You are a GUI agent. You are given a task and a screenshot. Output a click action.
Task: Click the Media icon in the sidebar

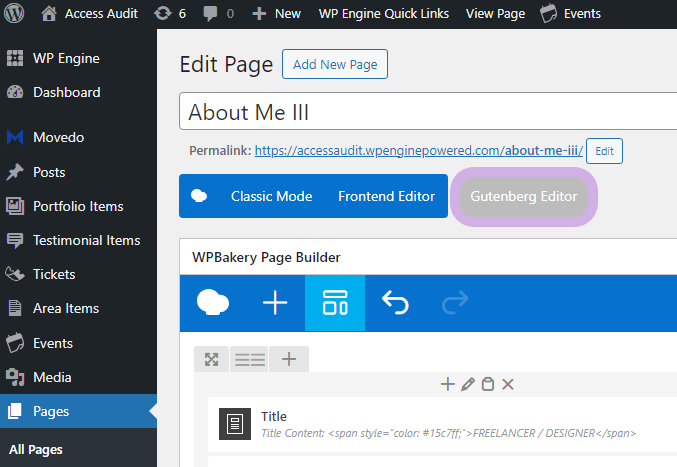point(15,378)
